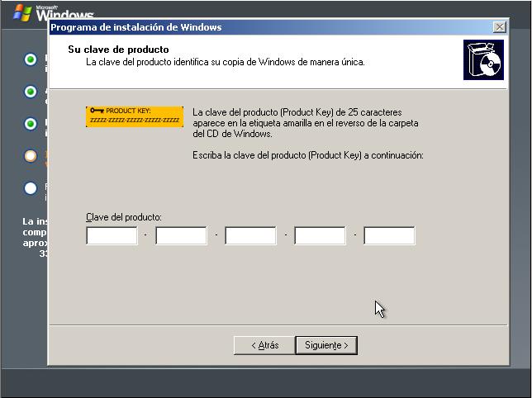Focus the fourth product key field

[320, 236]
